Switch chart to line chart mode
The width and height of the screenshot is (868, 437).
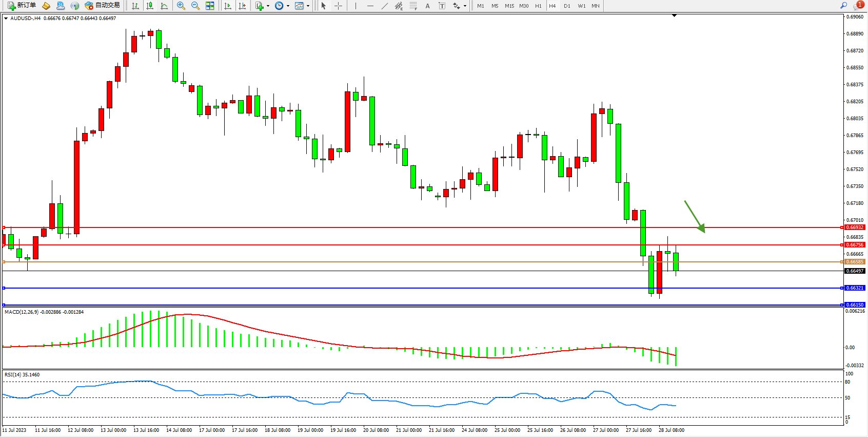tap(164, 6)
